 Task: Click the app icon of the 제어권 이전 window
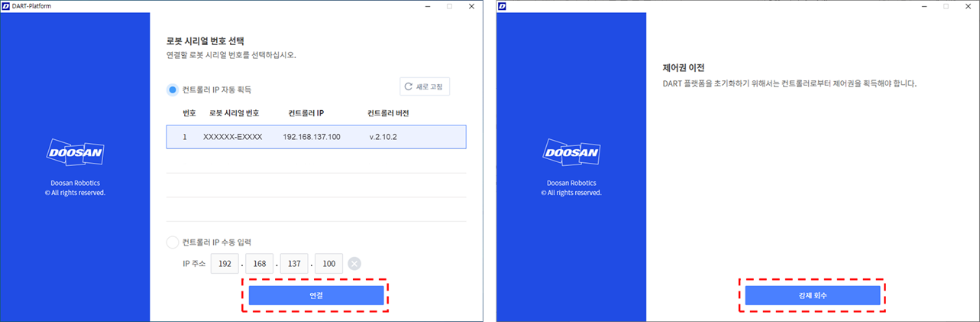pyautogui.click(x=503, y=6)
